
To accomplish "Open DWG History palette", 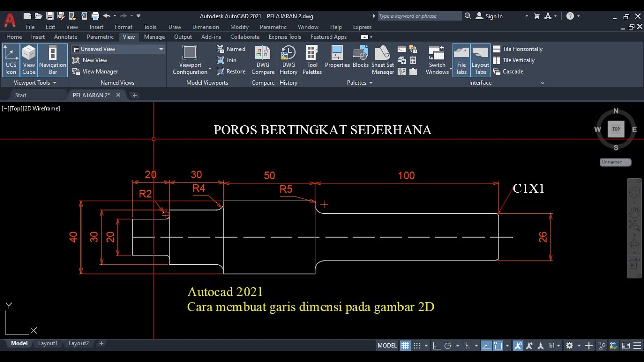I will click(x=288, y=60).
